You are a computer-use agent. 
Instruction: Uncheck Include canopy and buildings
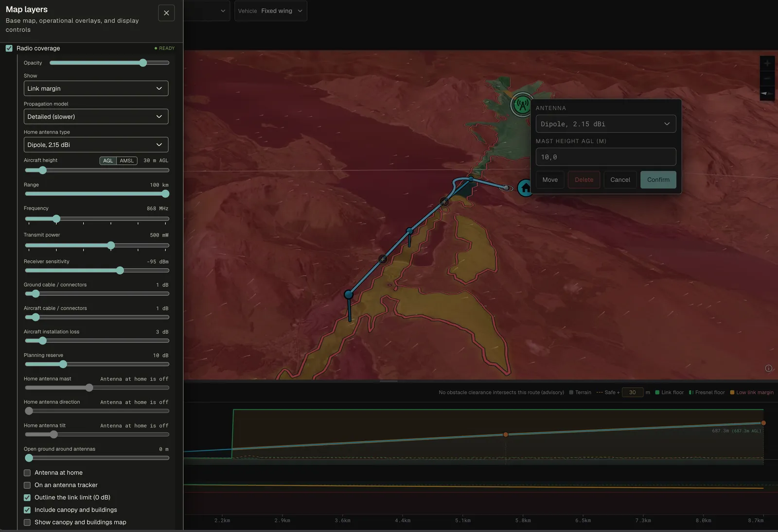tap(27, 510)
